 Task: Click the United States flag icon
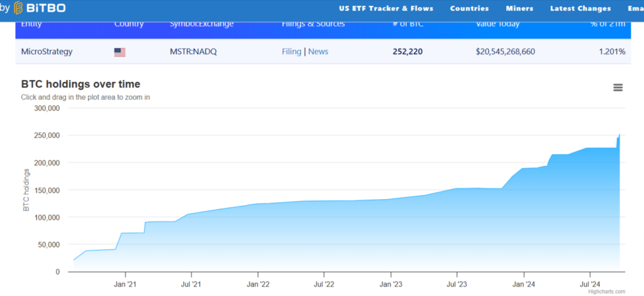click(119, 52)
